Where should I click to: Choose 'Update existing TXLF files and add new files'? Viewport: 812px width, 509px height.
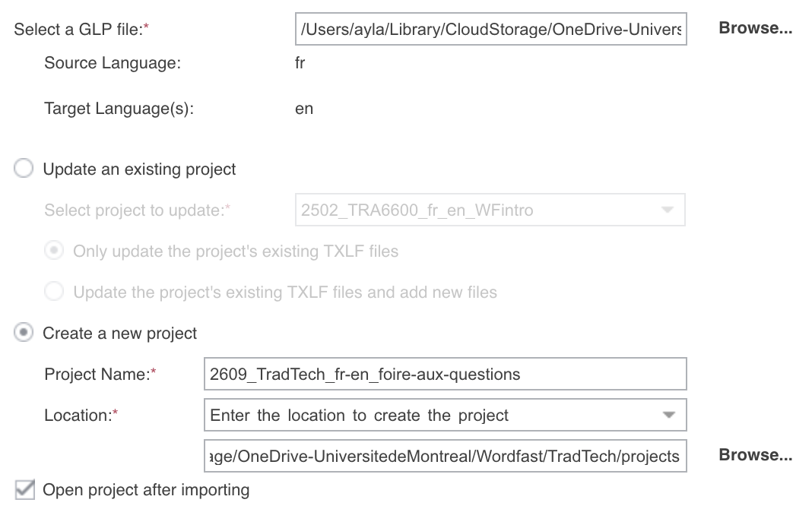[54, 291]
